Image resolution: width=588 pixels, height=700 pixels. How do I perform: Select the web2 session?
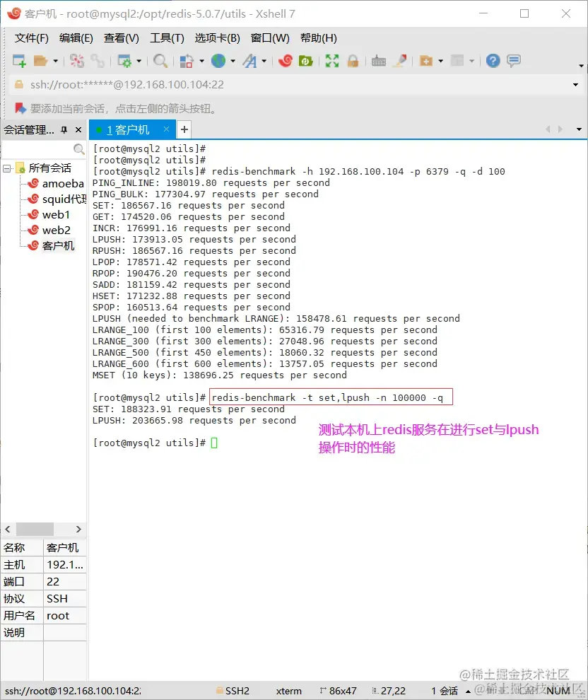pyautogui.click(x=49, y=231)
